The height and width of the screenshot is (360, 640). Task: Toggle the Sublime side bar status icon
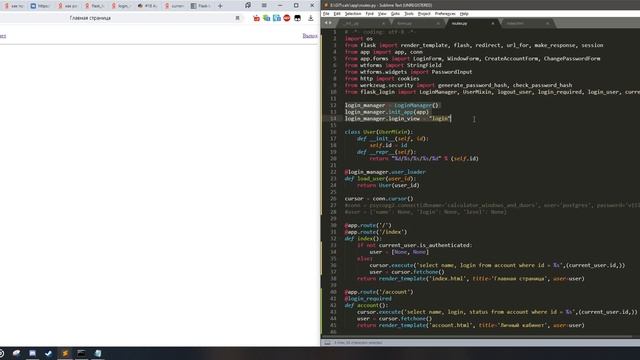[x=327, y=343]
